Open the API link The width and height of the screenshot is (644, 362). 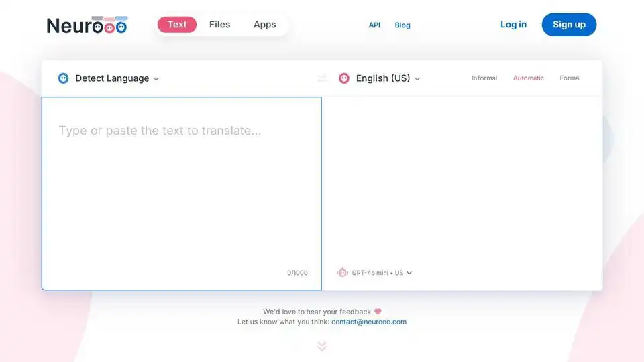(x=374, y=25)
